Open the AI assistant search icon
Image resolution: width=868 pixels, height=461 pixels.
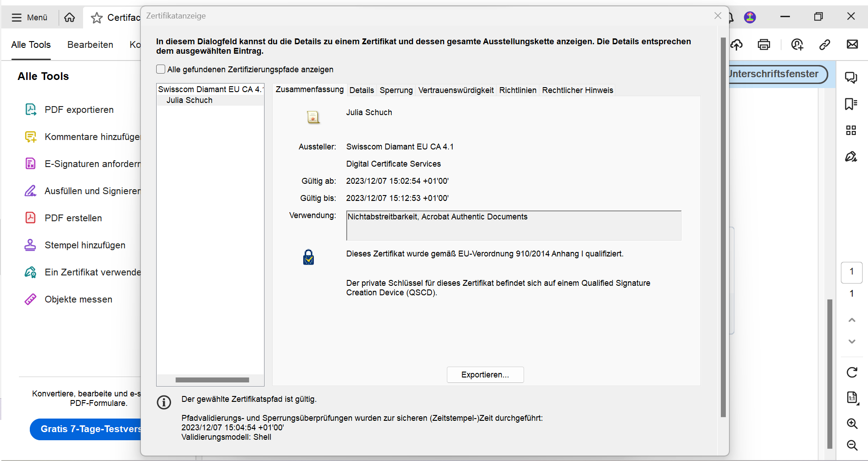click(797, 44)
